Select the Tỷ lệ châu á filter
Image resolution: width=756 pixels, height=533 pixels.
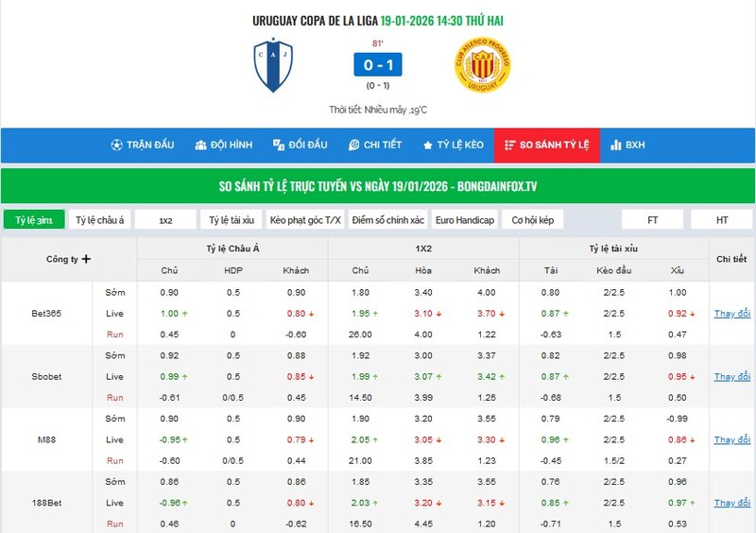tap(99, 219)
